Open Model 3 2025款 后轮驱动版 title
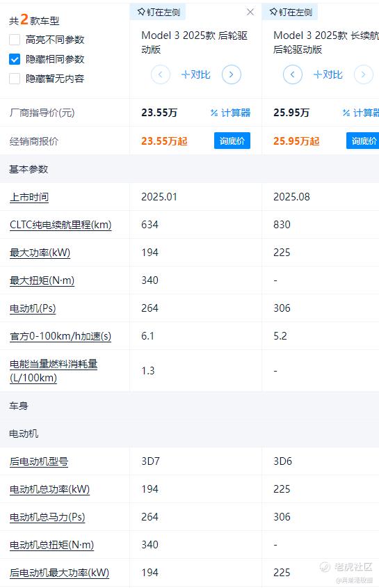The image size is (379, 588). (194, 42)
